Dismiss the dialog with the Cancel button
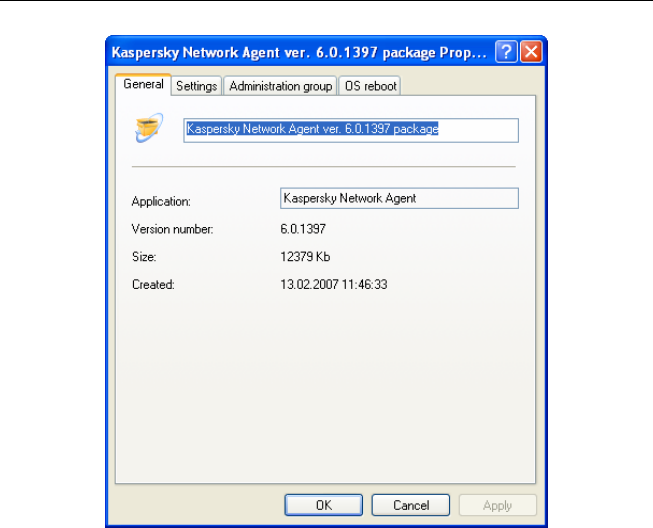 (x=411, y=505)
